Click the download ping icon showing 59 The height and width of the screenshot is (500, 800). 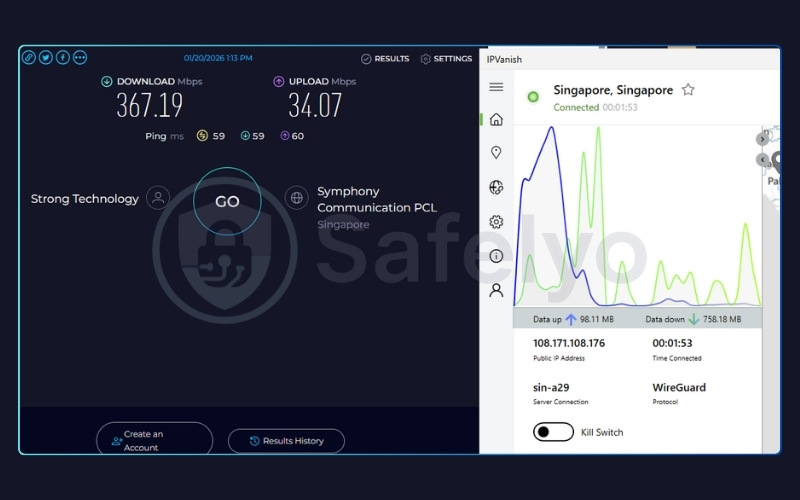tap(245, 136)
